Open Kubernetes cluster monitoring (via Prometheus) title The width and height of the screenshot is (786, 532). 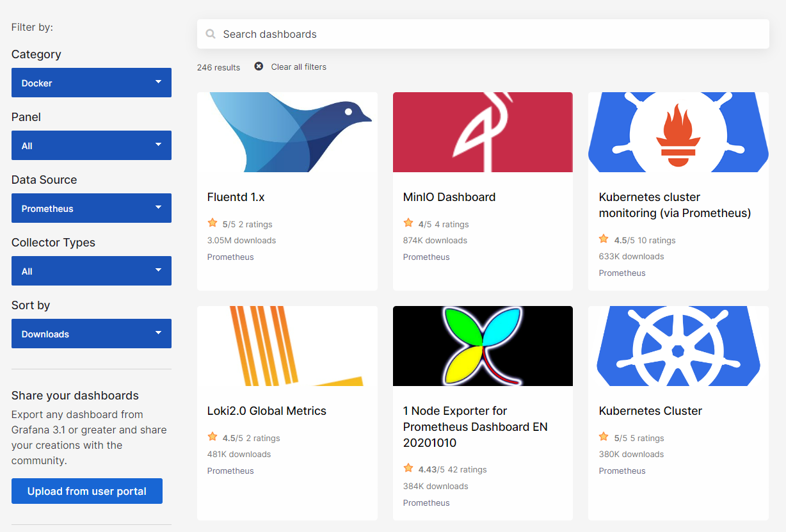675,205
